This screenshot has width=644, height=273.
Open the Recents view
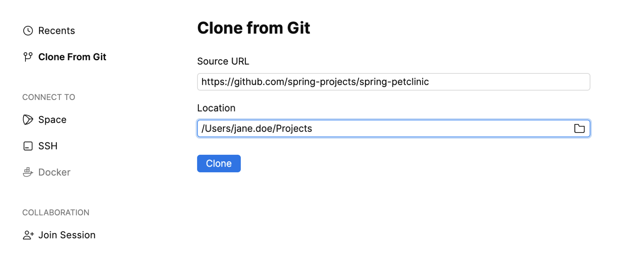tap(57, 31)
